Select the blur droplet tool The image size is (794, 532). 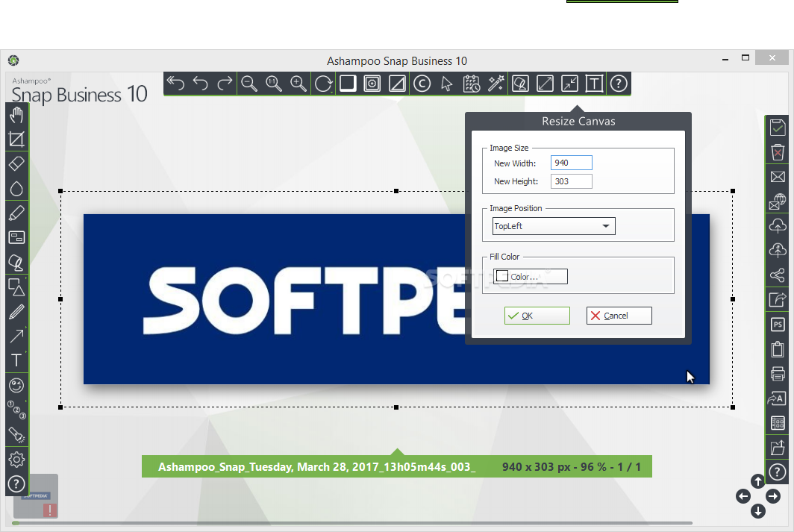[16, 188]
